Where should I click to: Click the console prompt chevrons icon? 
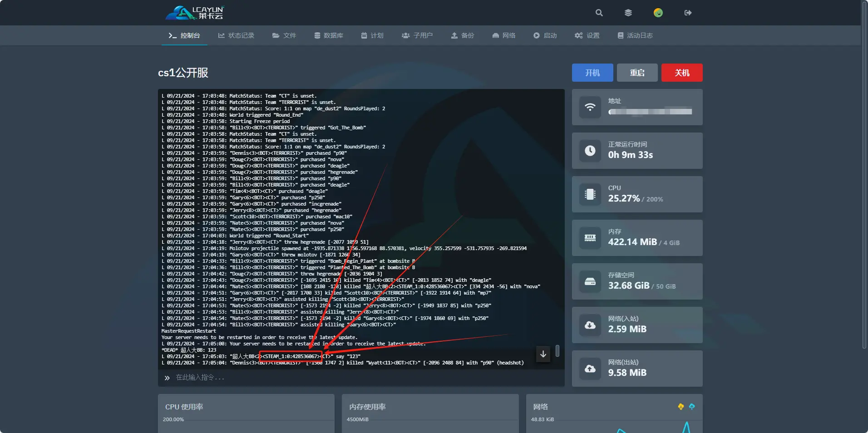click(167, 378)
